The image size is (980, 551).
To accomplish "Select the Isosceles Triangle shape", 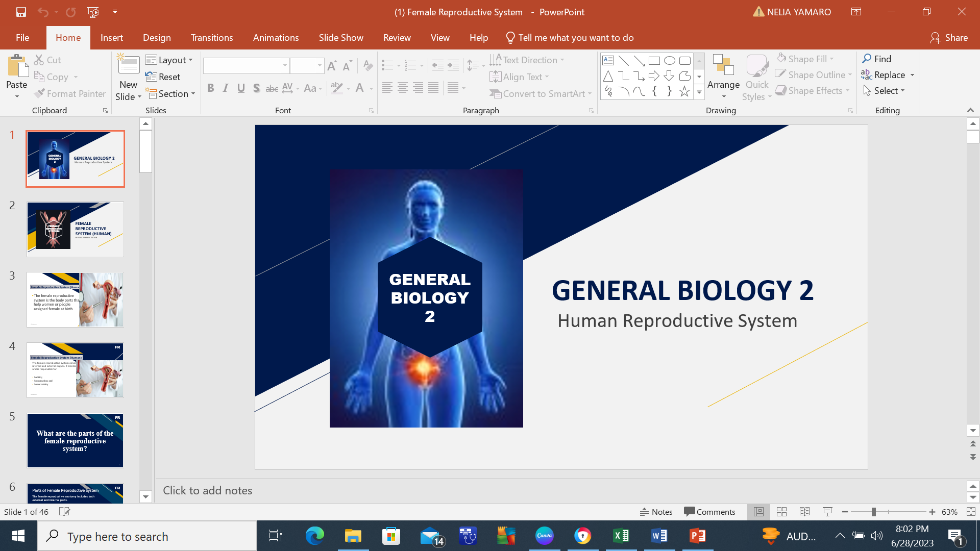I will 608,76.
